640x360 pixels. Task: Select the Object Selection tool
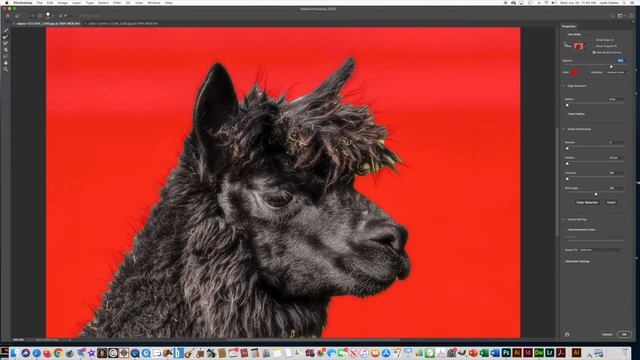click(6, 50)
